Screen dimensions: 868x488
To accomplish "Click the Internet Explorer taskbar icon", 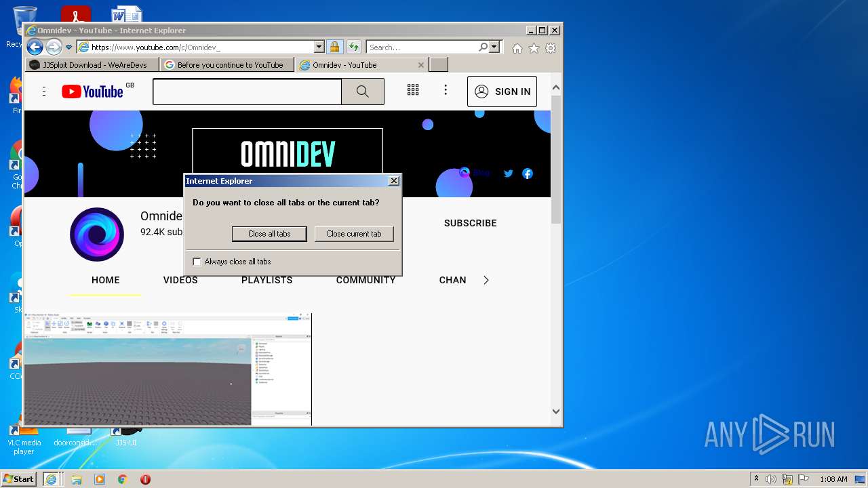I will (x=51, y=479).
